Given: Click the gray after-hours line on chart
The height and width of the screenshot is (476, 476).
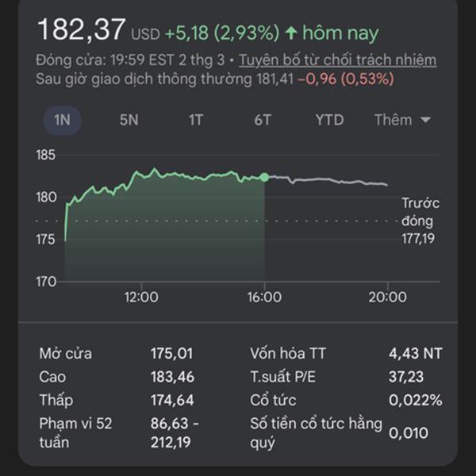Looking at the screenshot, I should (x=333, y=181).
